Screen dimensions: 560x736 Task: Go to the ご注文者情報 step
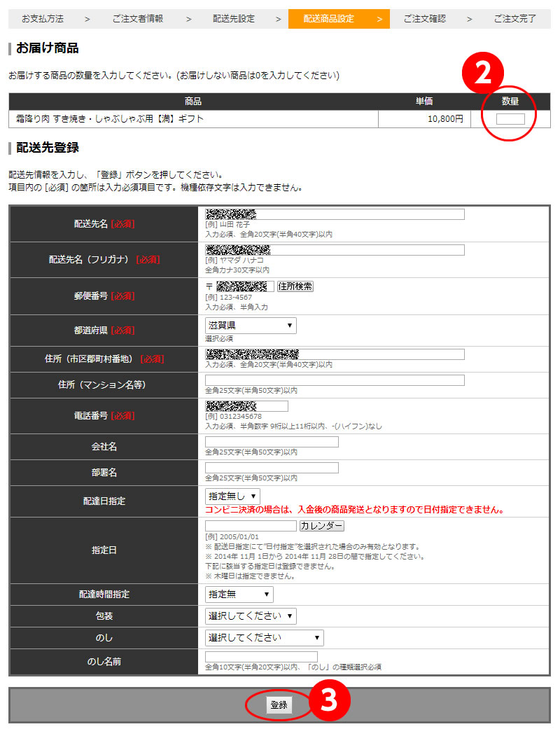137,19
